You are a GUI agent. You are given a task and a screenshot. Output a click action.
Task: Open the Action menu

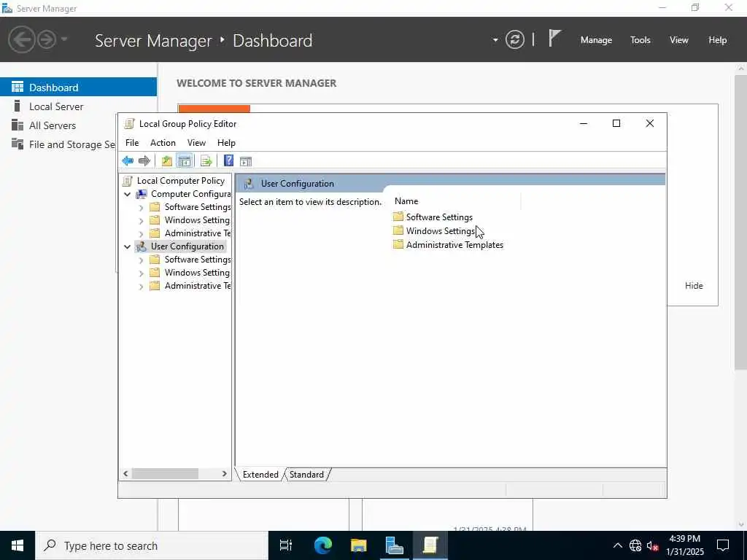163,143
